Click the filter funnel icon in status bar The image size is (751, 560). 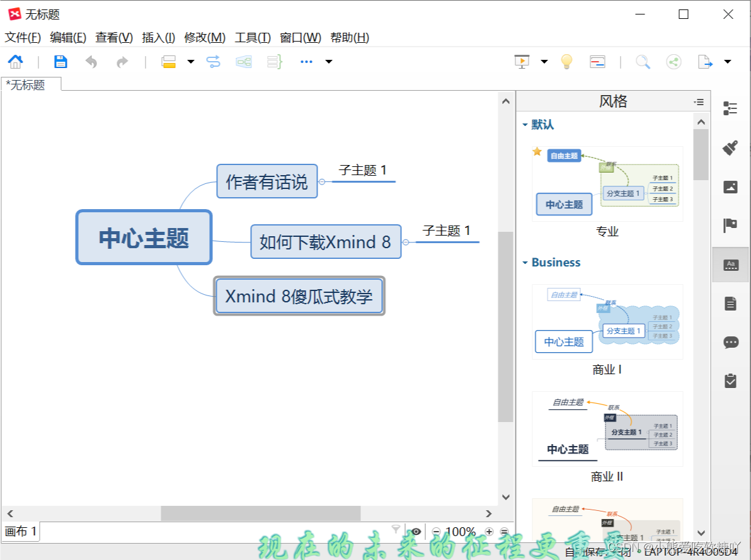pyautogui.click(x=396, y=529)
